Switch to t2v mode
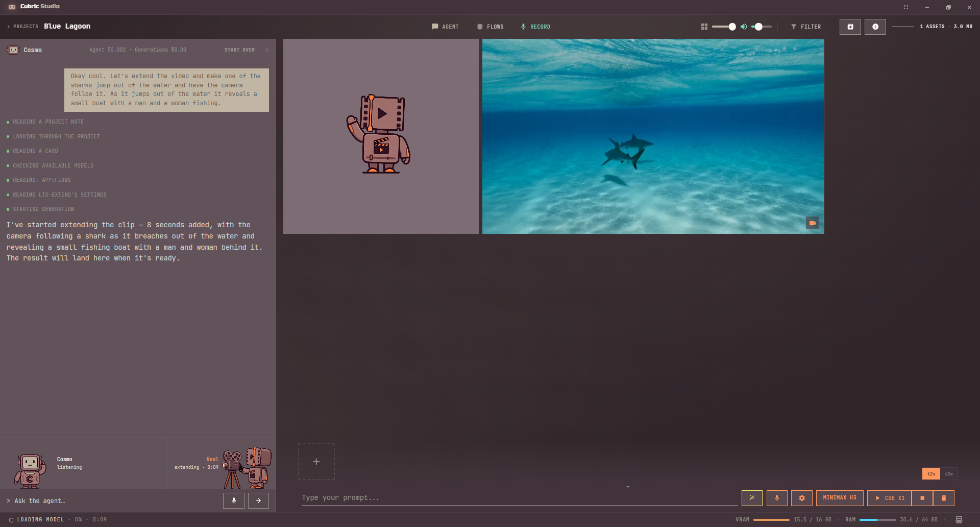This screenshot has height=527, width=980. [931, 474]
